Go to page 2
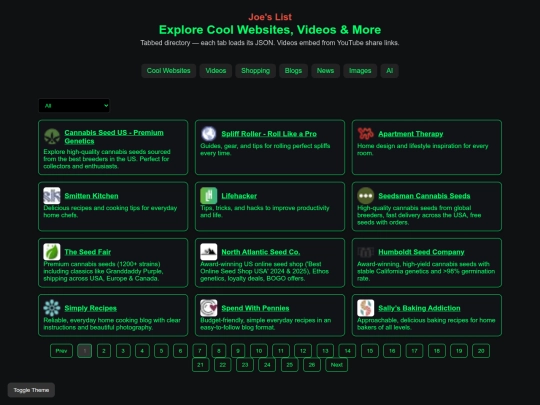The height and width of the screenshot is (405, 540). 104,351
